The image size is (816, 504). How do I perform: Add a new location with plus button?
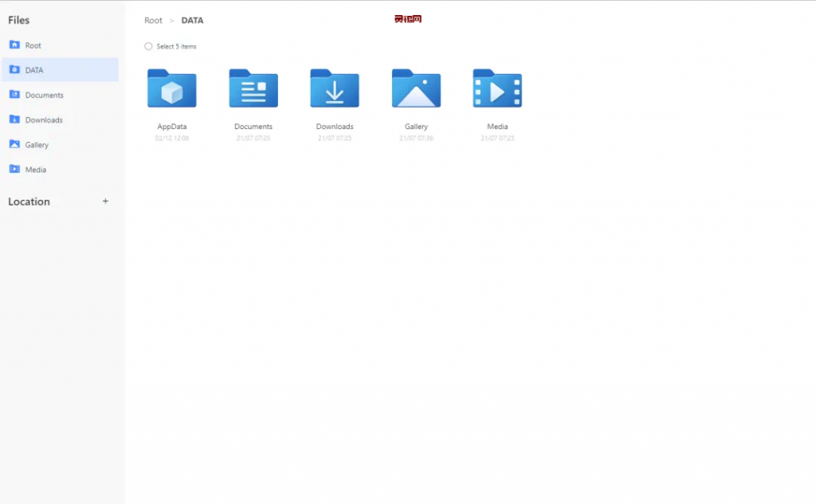tap(105, 201)
